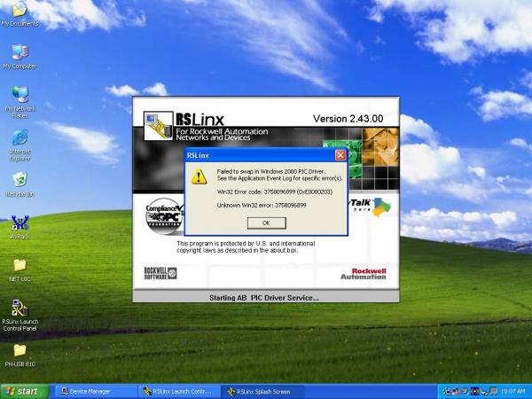Switch to RSLinx Launch Control taskbar button
Viewport: 532px width, 399px height.
(179, 392)
